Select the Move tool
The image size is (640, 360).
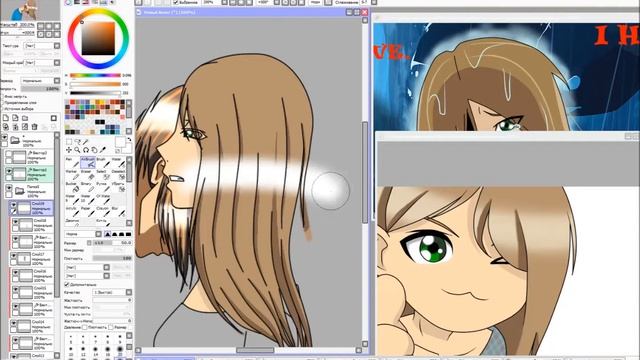[x=69, y=150]
